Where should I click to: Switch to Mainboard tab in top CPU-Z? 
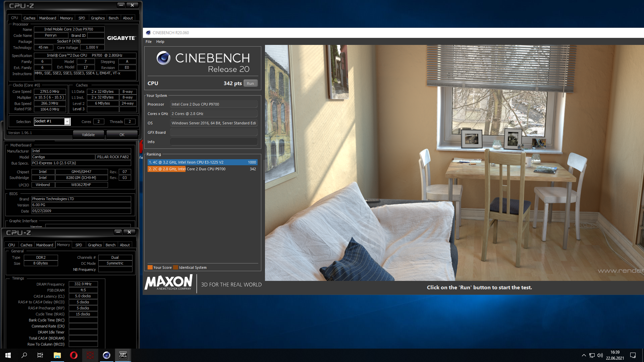click(48, 18)
